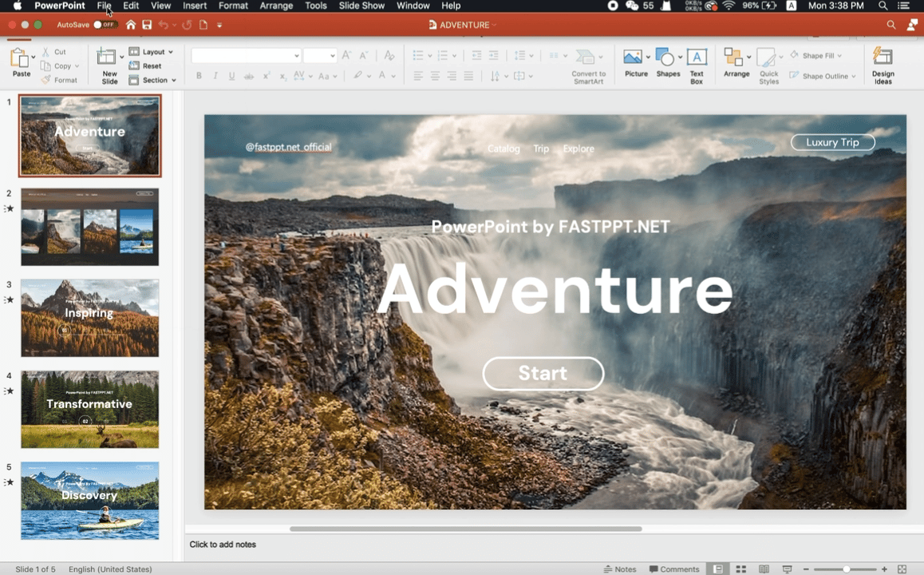Open Reading View from status bar
The height and width of the screenshot is (575, 924).
tap(764, 569)
